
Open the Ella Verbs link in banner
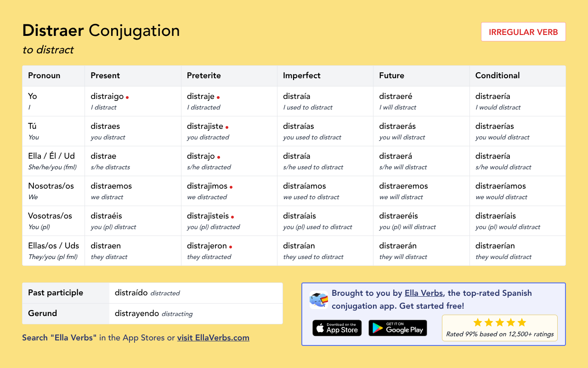coord(424,293)
